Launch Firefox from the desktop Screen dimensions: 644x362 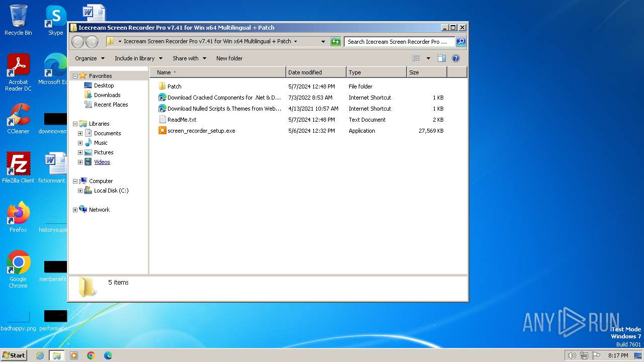click(x=18, y=217)
